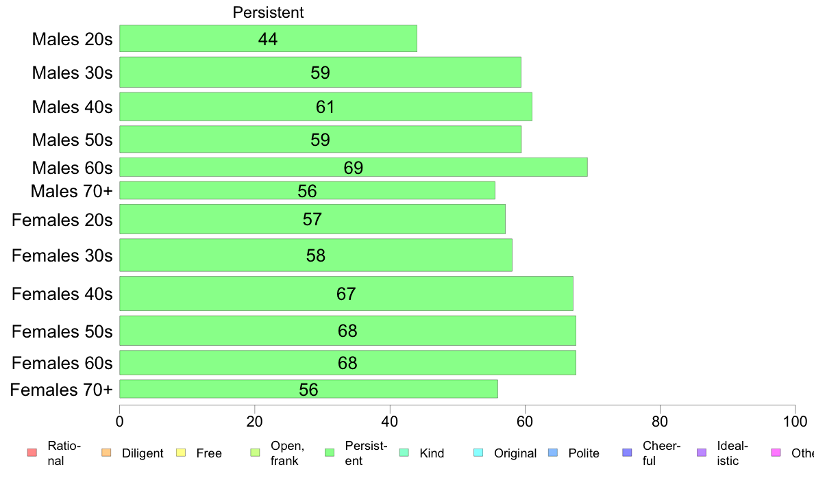This screenshot has height=504, width=814.
Task: Click the green Persistent legend swatch
Action: click(x=329, y=453)
